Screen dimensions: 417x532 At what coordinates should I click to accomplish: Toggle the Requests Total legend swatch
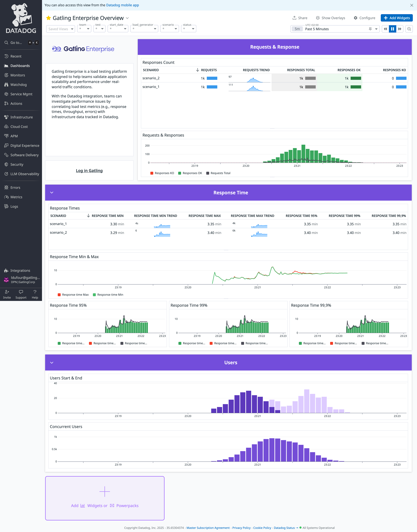pyautogui.click(x=208, y=173)
